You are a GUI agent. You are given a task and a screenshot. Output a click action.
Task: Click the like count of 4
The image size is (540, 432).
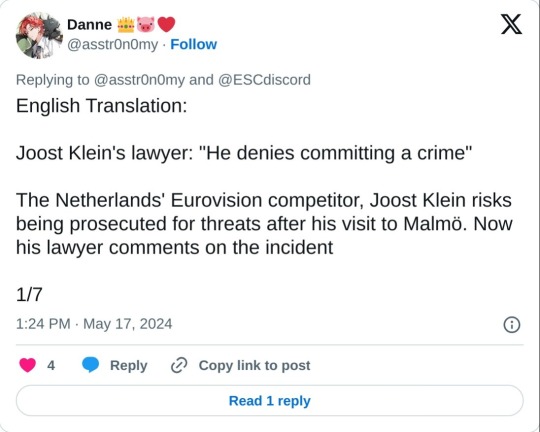(x=51, y=365)
